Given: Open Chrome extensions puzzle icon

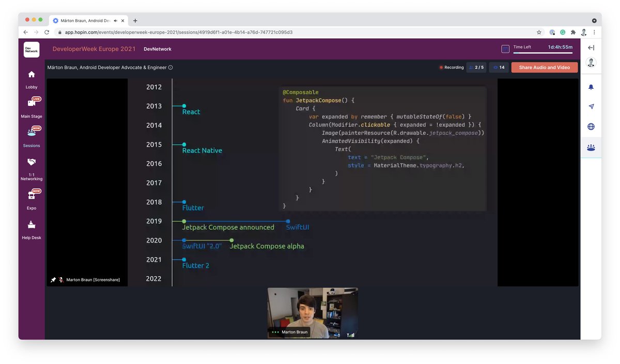Looking at the screenshot, I should click(573, 32).
